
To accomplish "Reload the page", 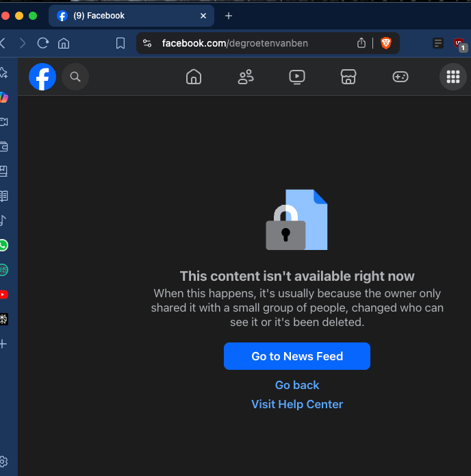I will [43, 43].
